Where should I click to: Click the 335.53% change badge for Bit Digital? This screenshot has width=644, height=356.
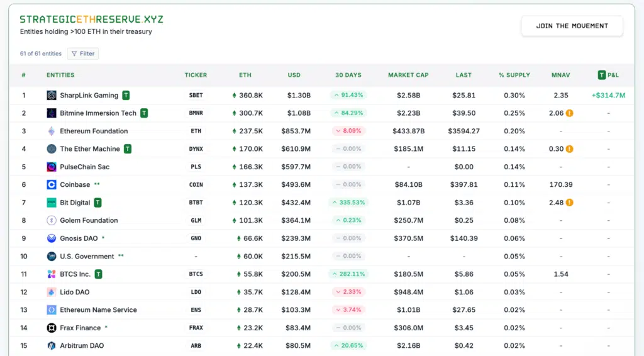coord(348,203)
